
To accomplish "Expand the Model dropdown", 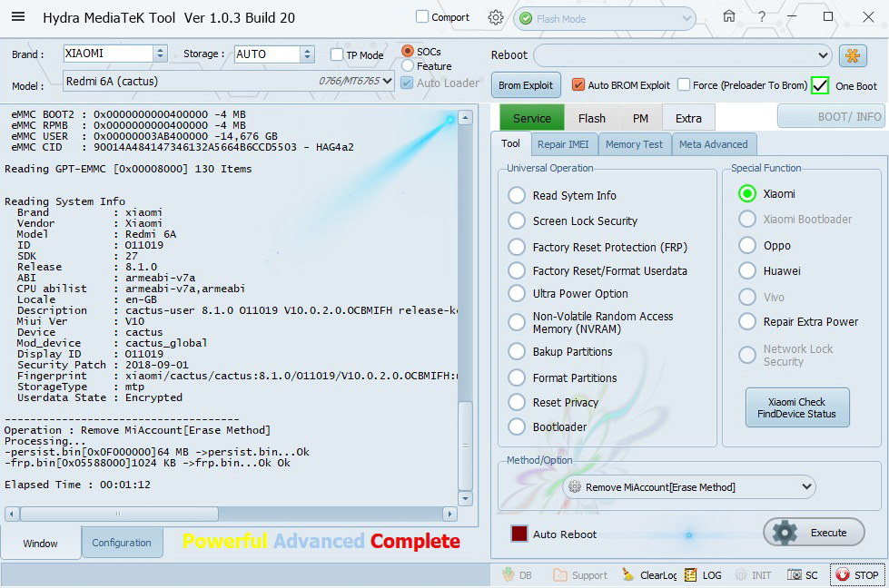I will pos(387,81).
